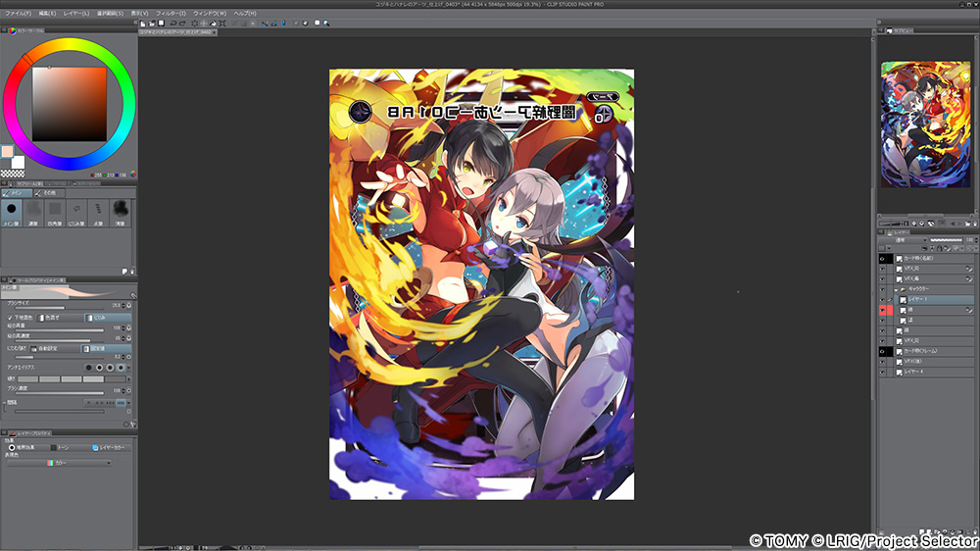Open the 編集(E) menu
The height and width of the screenshot is (551, 980).
click(47, 13)
